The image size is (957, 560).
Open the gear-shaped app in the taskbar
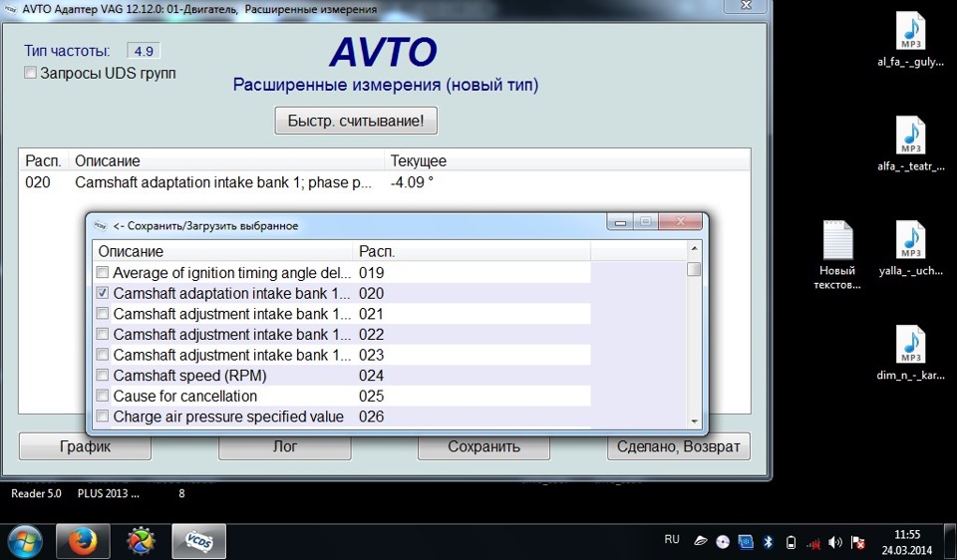[141, 542]
